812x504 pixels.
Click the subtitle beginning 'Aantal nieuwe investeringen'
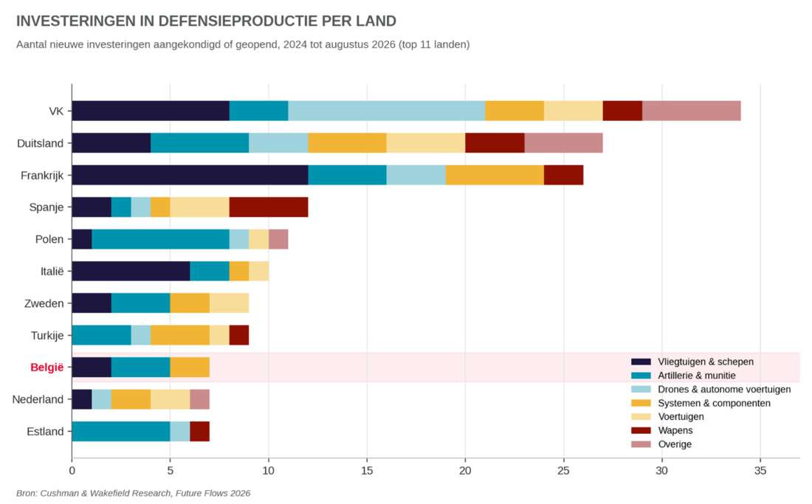[243, 45]
